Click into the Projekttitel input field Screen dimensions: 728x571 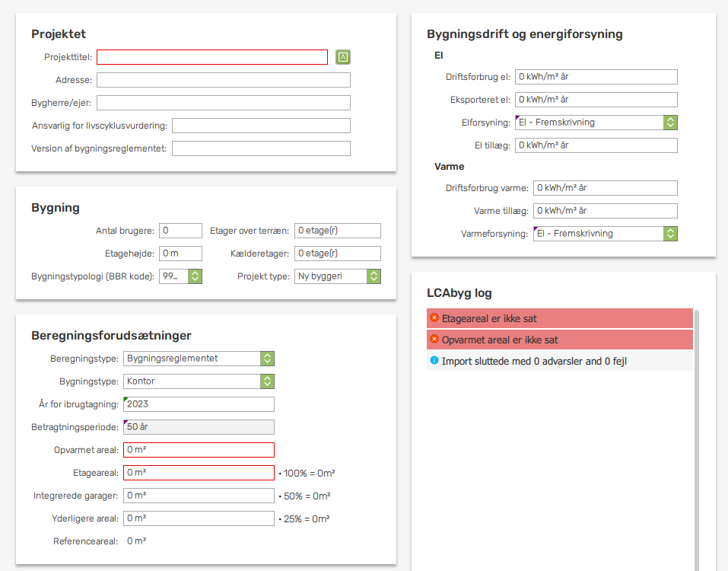[x=212, y=57]
